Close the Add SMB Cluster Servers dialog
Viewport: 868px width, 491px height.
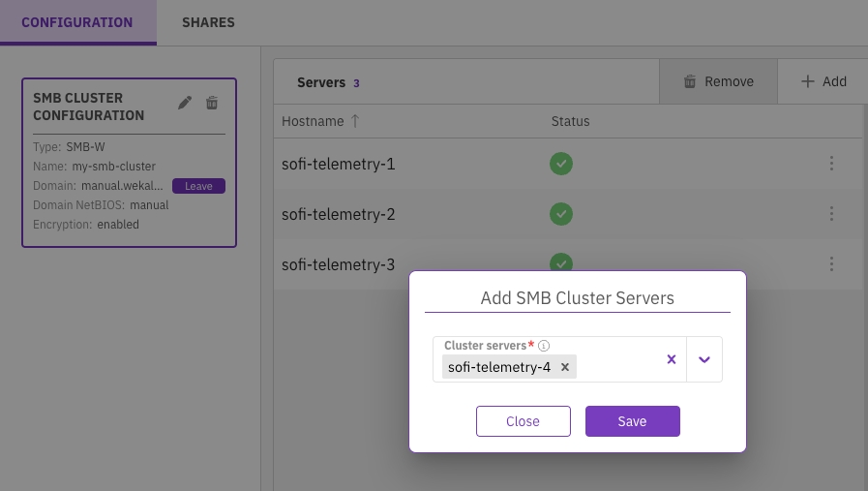523,421
